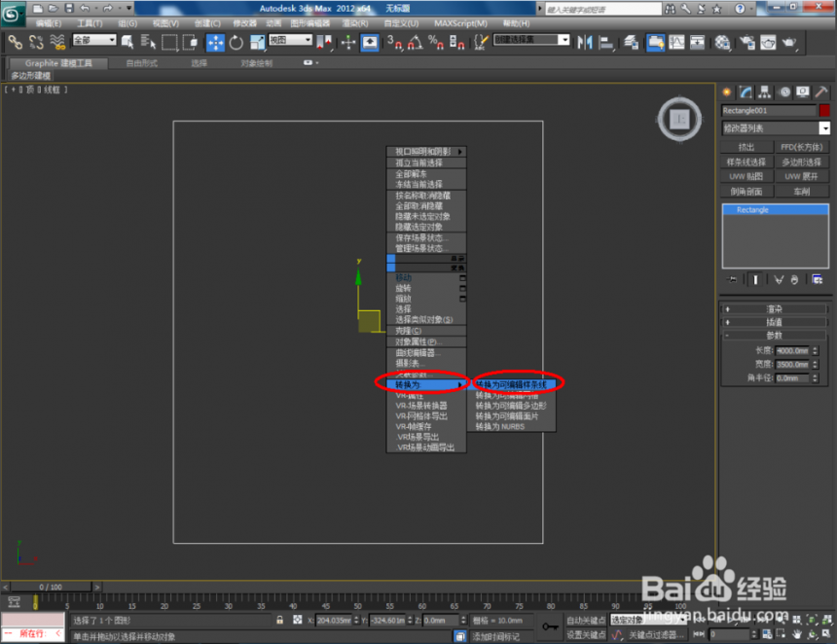Toggle the 3D Snaps button
837x644 pixels.
tap(394, 42)
